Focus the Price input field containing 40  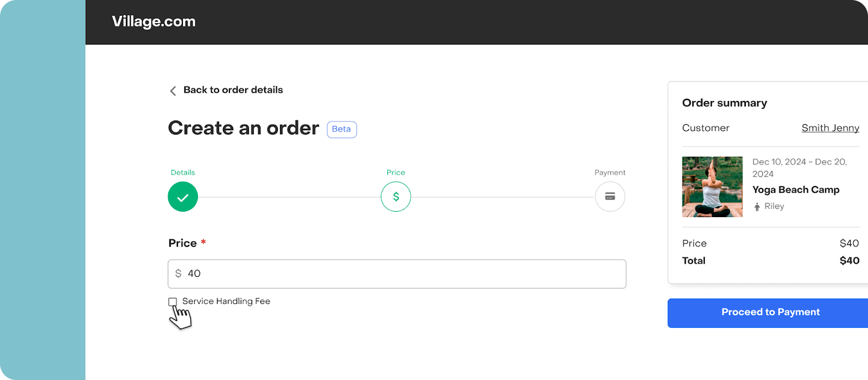pos(397,274)
